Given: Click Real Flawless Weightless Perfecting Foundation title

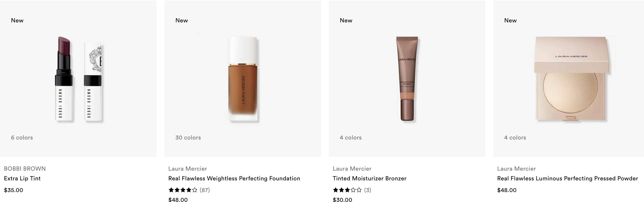Looking at the screenshot, I should click(234, 178).
